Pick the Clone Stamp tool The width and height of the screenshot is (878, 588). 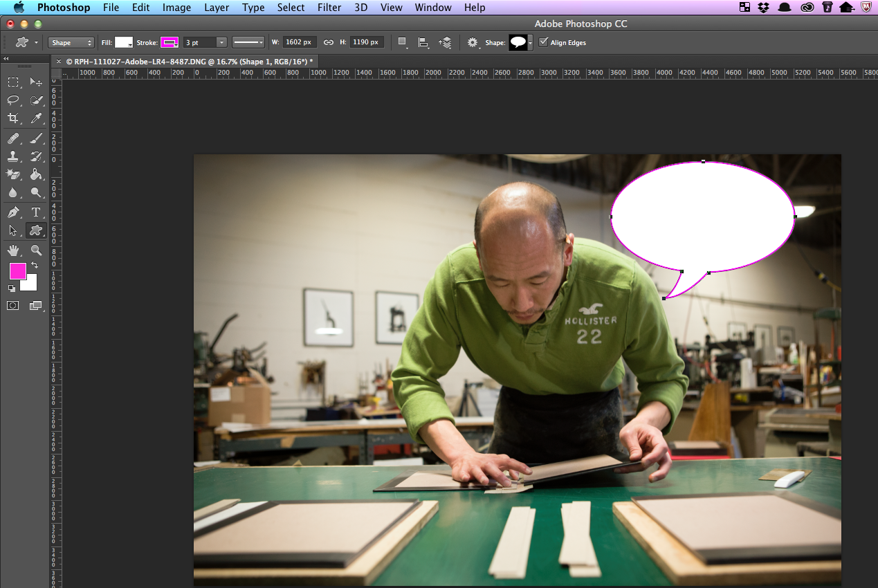(x=13, y=156)
